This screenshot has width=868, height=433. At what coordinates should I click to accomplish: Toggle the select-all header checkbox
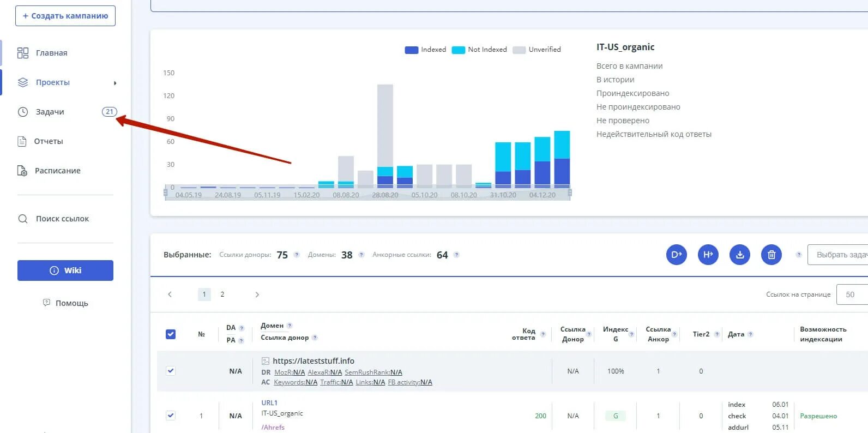point(171,334)
